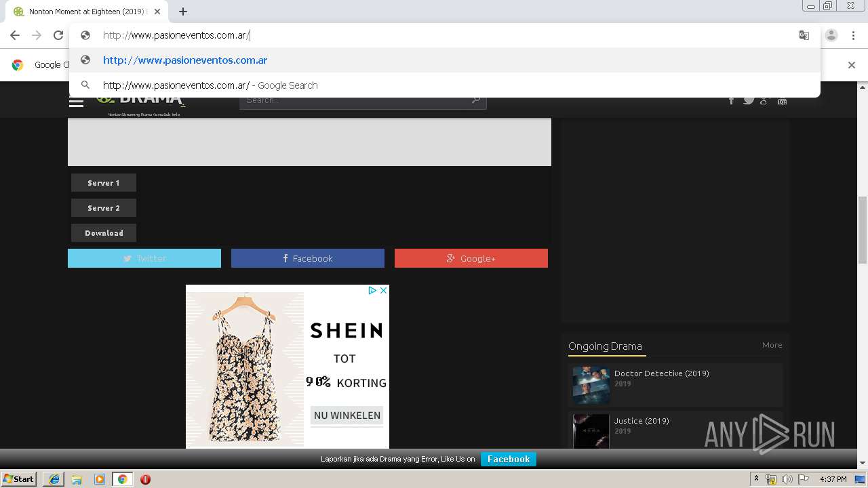Screen dimensions: 868x488
Task: Open Windows Explorer folder in taskbar
Action: click(77, 479)
